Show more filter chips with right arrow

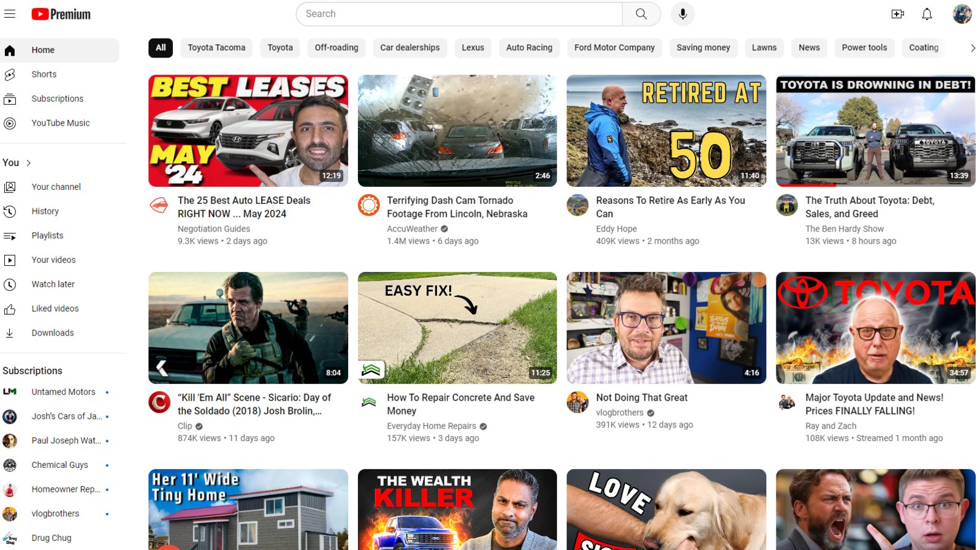[x=973, y=48]
